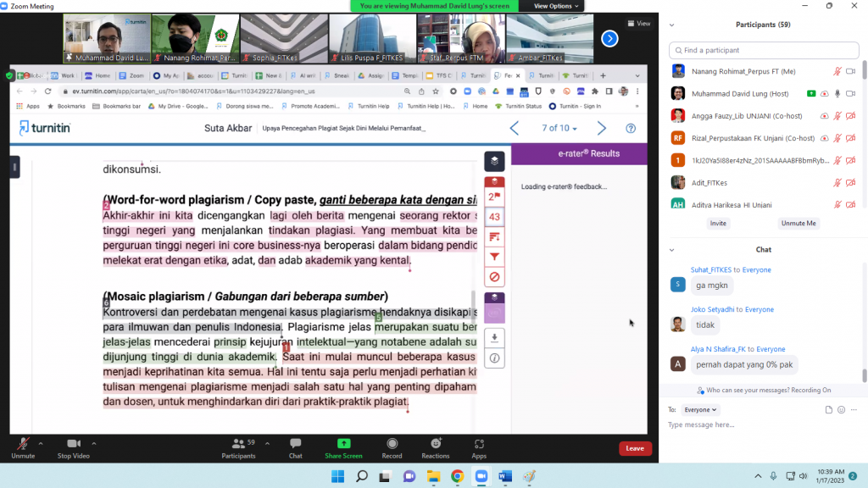868x488 pixels.
Task: Open the View Options dropdown
Action: (x=556, y=6)
